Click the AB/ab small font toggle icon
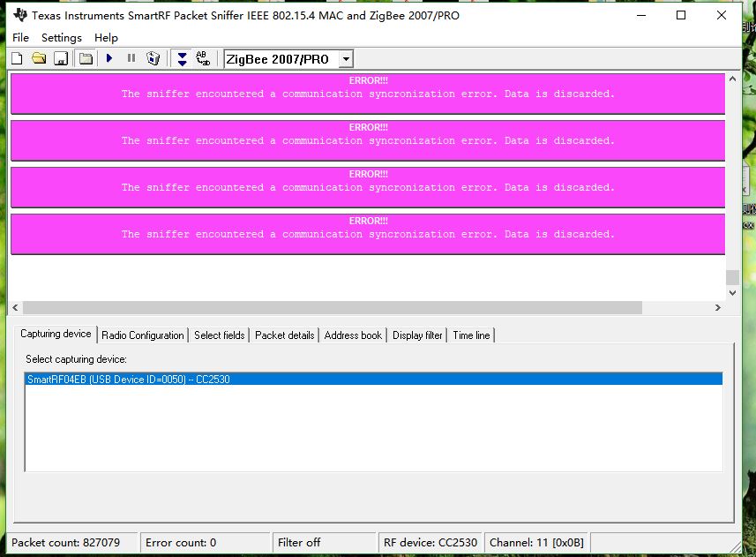 203,59
